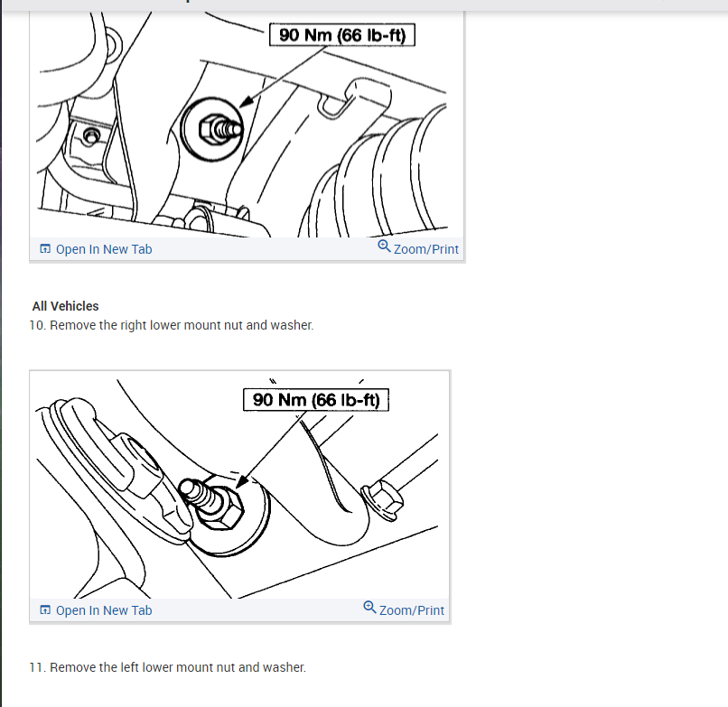Click the magnifier icon under the right mount diagram

click(384, 246)
